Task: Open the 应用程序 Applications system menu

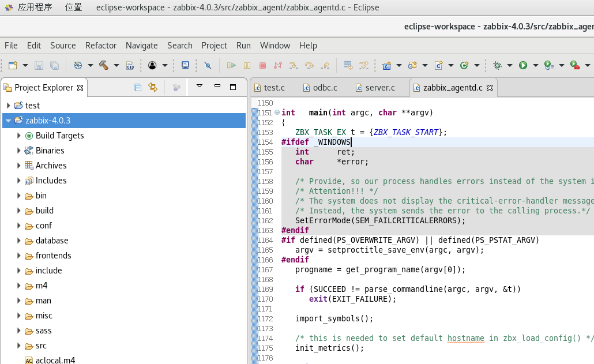Action: point(35,7)
